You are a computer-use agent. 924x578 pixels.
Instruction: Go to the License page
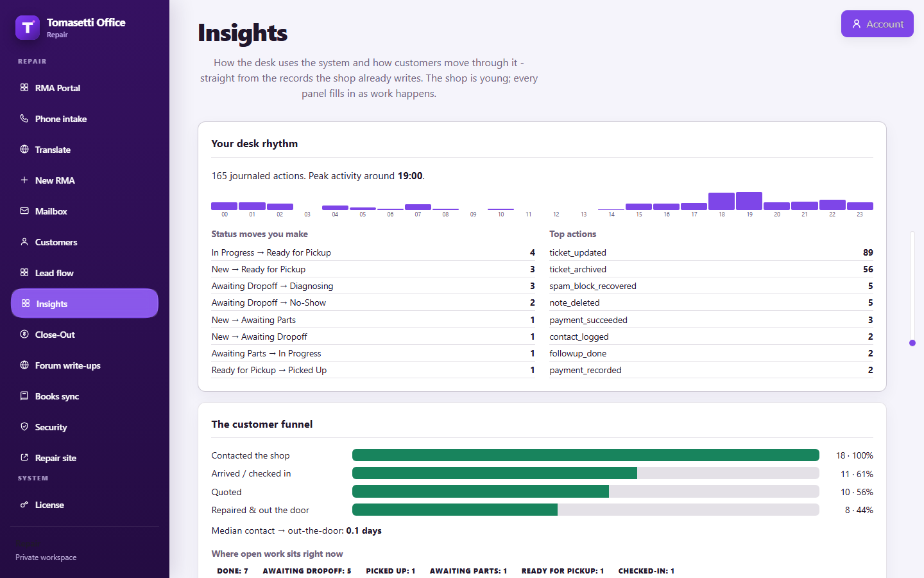(x=85, y=505)
